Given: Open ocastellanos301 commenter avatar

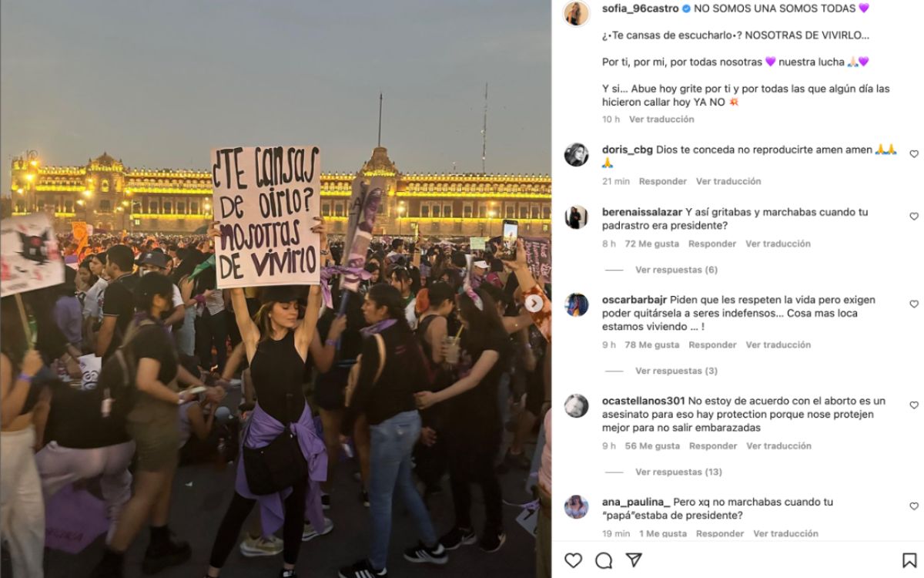Looking at the screenshot, I should 576,405.
